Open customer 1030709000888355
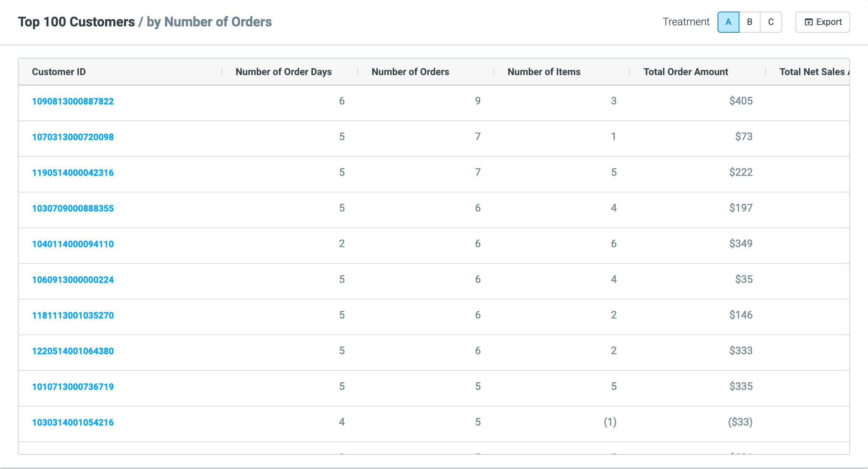Viewport: 868px width, 469px height. click(73, 208)
